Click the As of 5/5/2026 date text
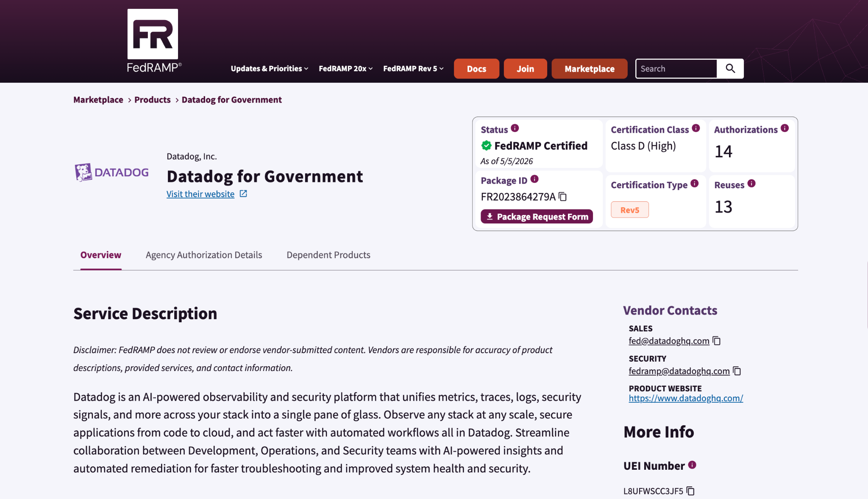Image resolution: width=868 pixels, height=499 pixels. 506,161
